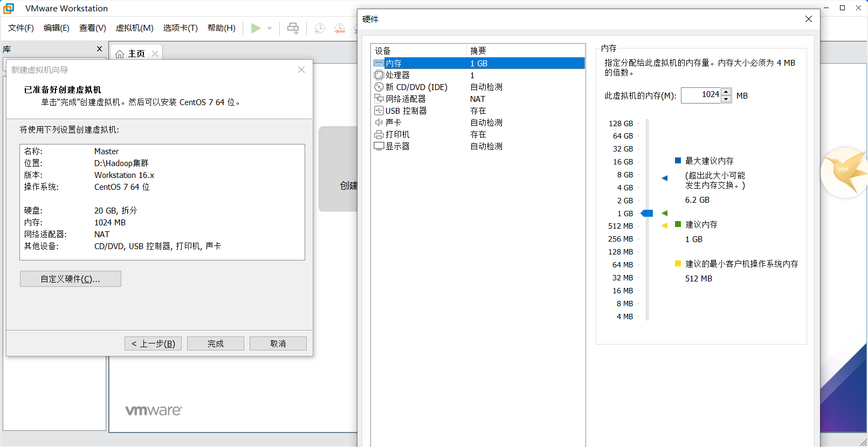Click the 4 MB label on memory scale

tap(624, 317)
